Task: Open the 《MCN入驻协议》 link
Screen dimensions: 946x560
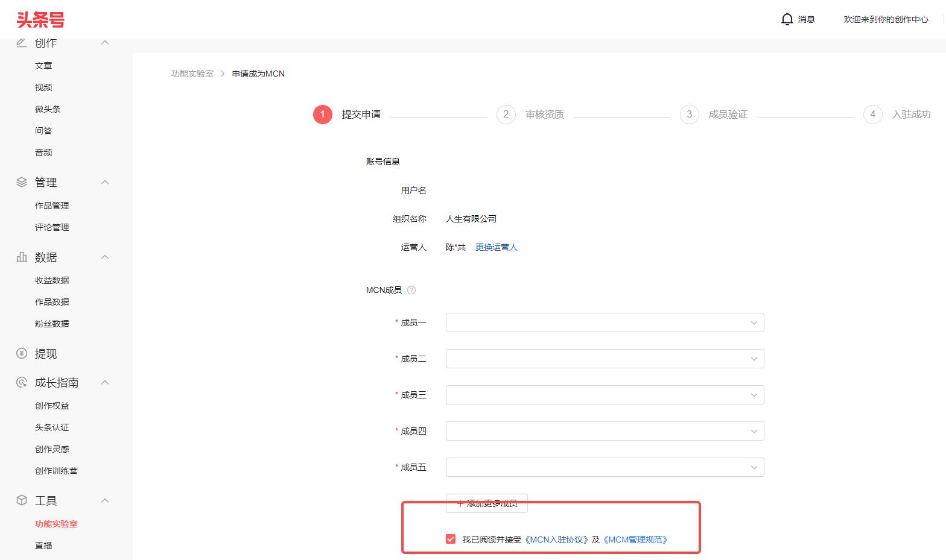Action: tap(556, 540)
